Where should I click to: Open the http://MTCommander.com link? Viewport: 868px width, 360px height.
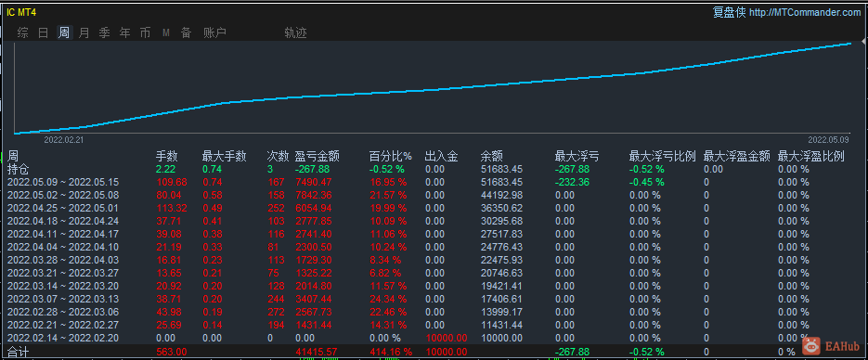(x=806, y=12)
